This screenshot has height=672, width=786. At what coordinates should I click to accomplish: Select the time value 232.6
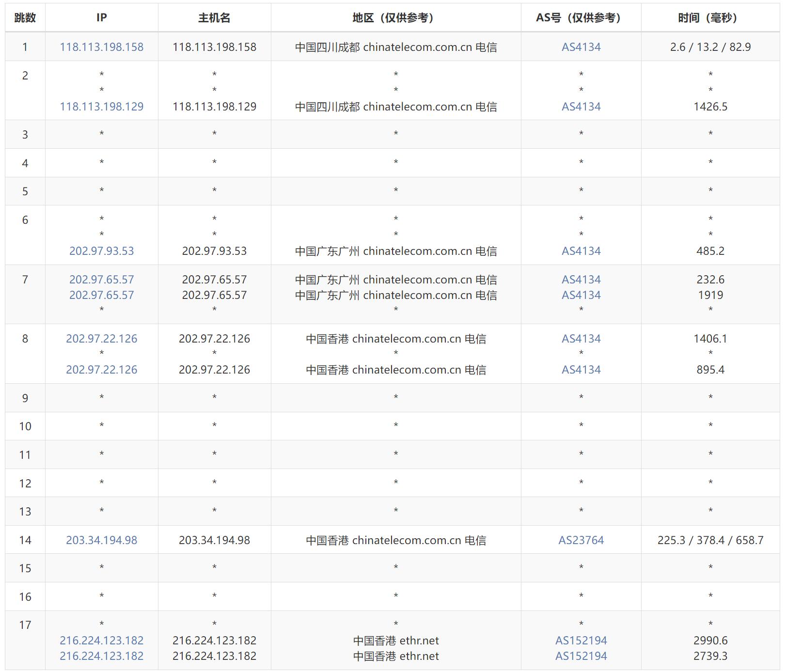coord(710,280)
